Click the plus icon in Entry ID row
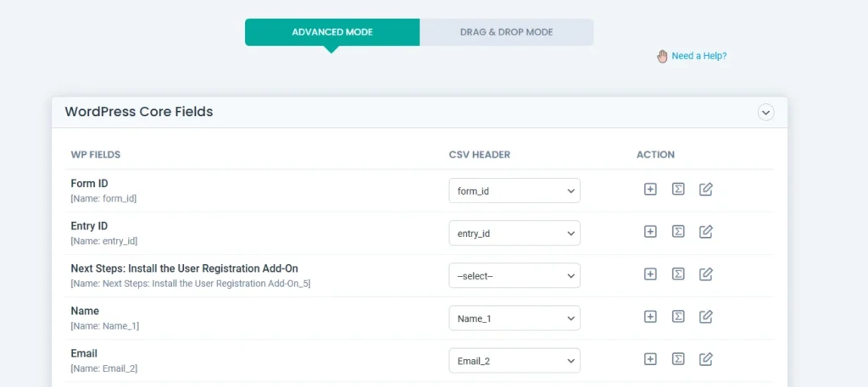The width and height of the screenshot is (868, 387). tap(650, 232)
